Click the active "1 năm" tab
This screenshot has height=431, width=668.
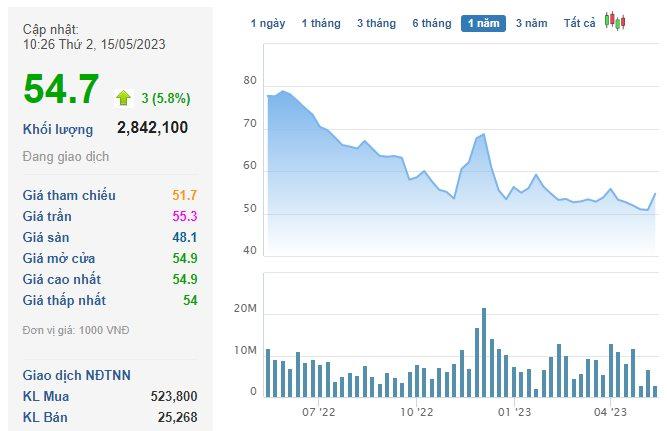point(483,23)
